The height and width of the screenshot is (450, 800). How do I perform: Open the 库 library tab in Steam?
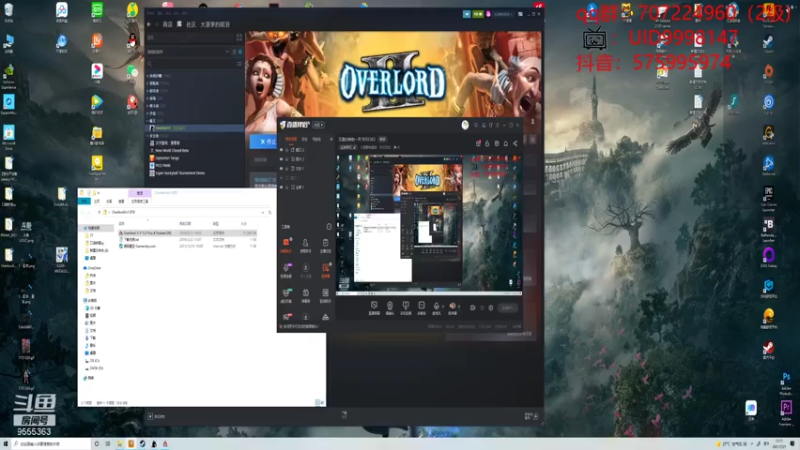[x=179, y=24]
